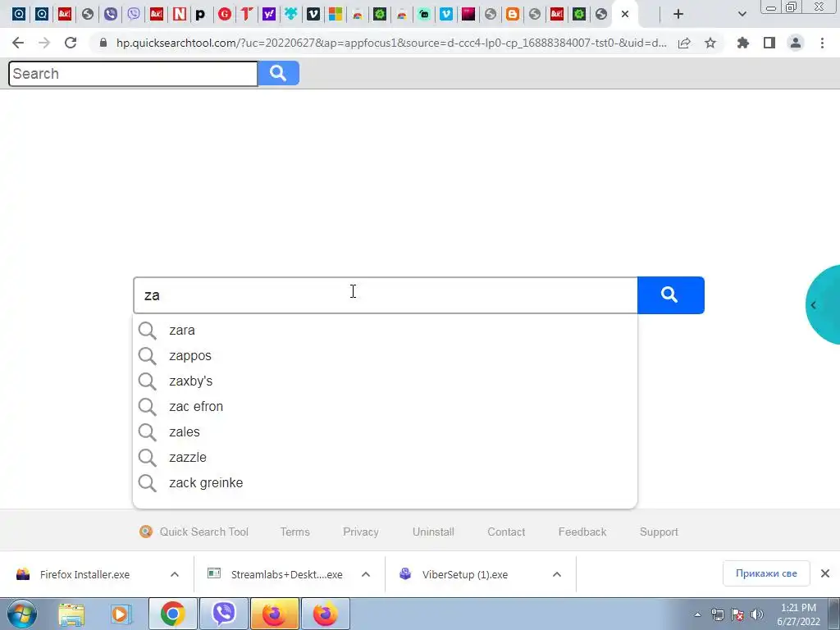The width and height of the screenshot is (840, 630).
Task: Switch to the Microsoft four-color tab
Action: click(336, 15)
